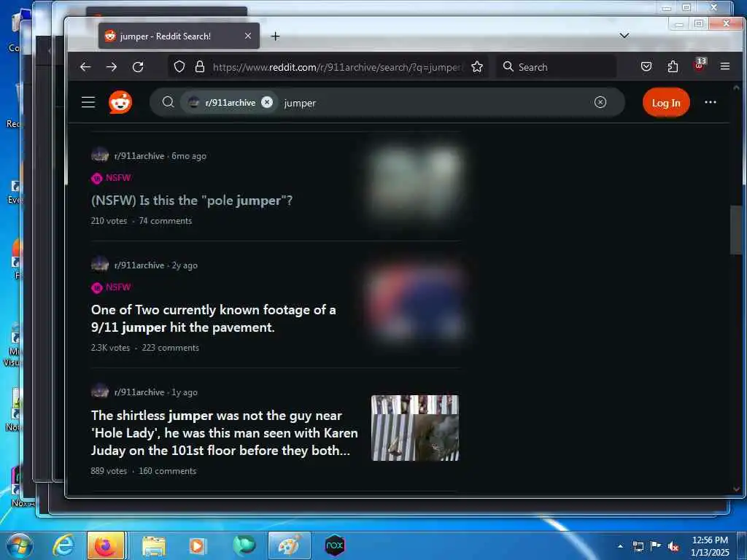Clear the Reddit search query text
Screen dimensions: 747x560
(600, 102)
